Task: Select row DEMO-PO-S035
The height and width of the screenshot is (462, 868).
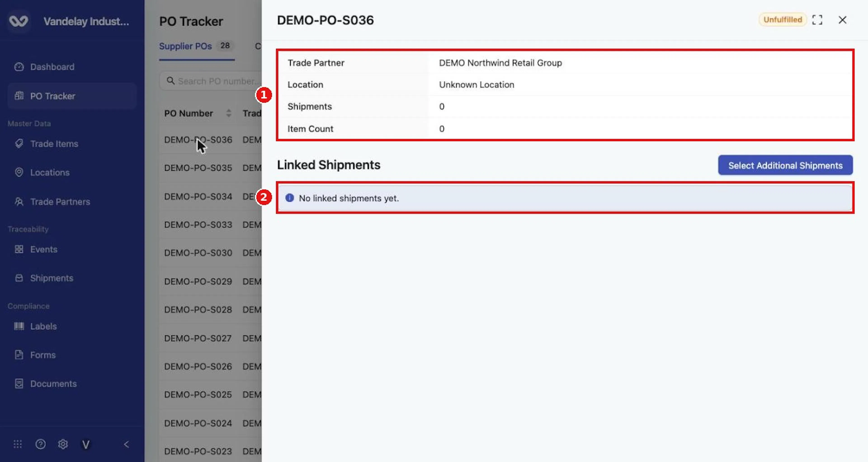Action: (x=210, y=168)
